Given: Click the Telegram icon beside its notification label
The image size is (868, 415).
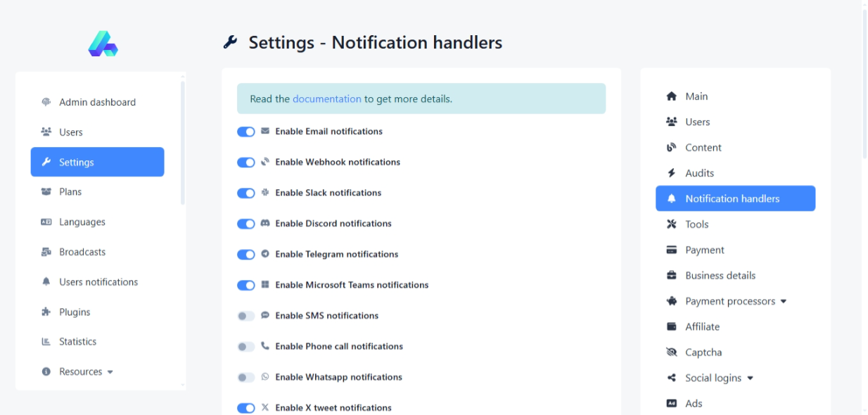Looking at the screenshot, I should click(x=265, y=254).
